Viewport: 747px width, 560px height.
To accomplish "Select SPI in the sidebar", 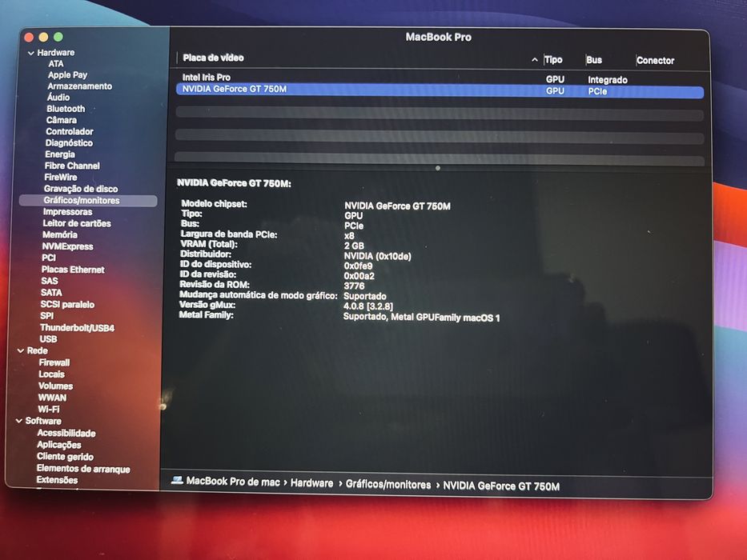I will 46,316.
